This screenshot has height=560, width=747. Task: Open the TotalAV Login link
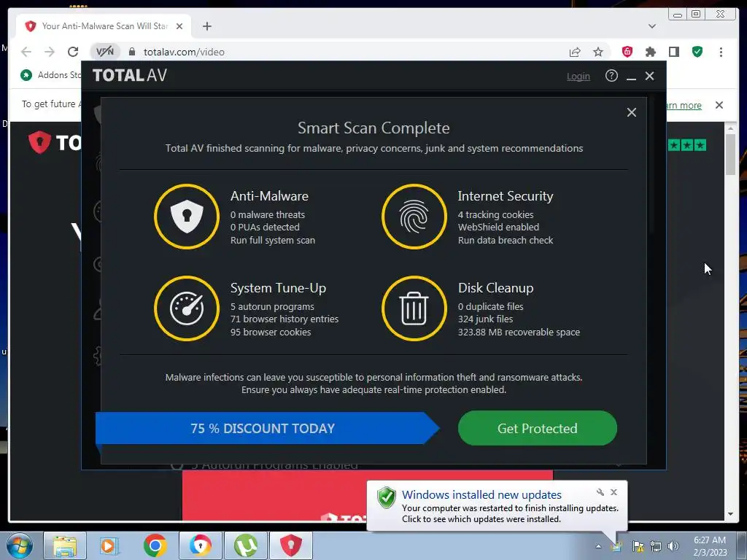578,76
